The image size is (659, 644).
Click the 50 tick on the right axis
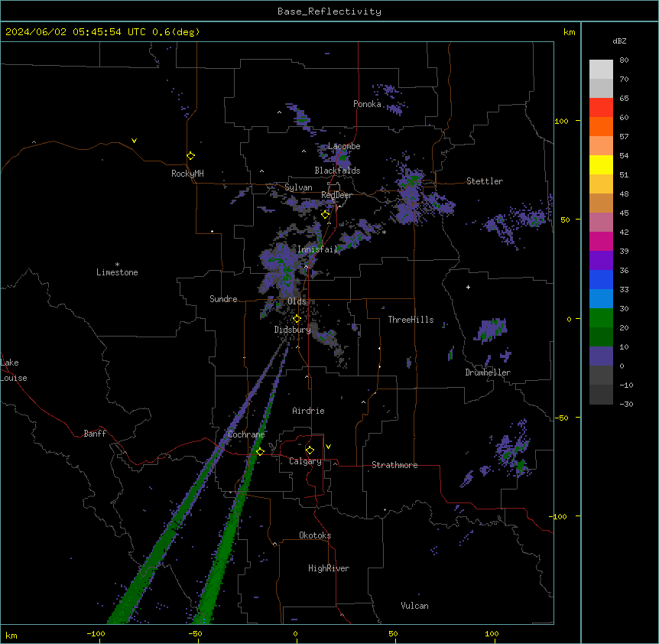coord(565,220)
